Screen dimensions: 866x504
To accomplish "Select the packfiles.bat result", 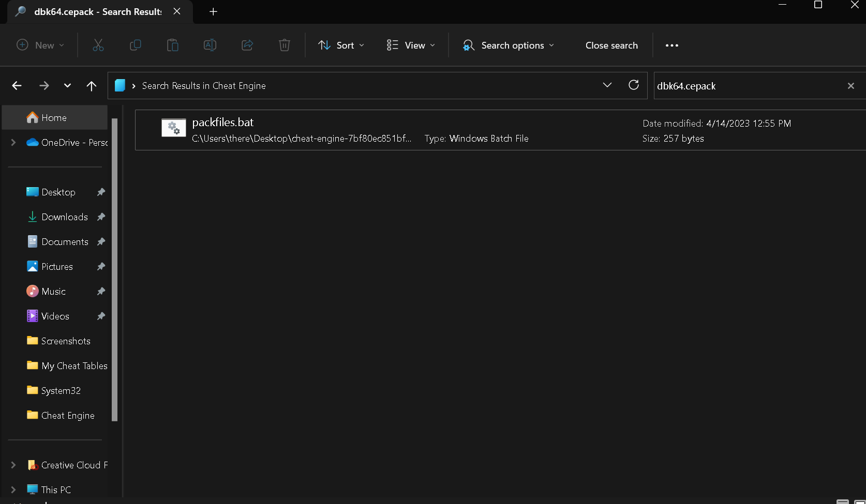I will point(500,130).
